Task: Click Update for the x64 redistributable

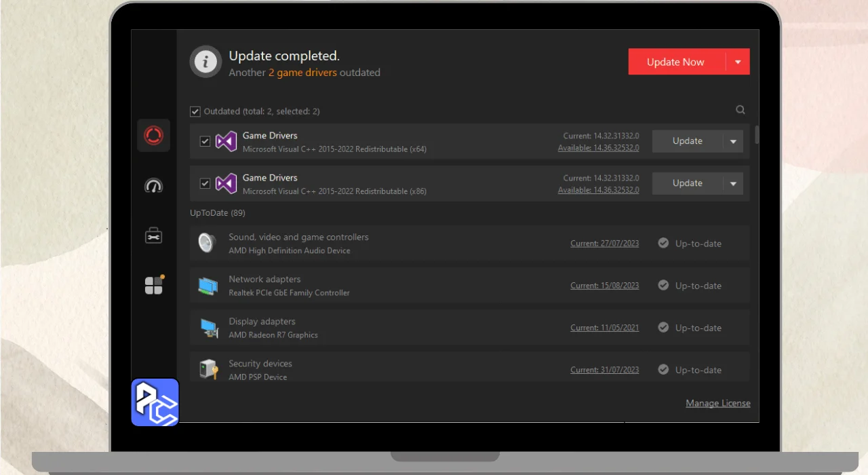Action: pyautogui.click(x=687, y=141)
